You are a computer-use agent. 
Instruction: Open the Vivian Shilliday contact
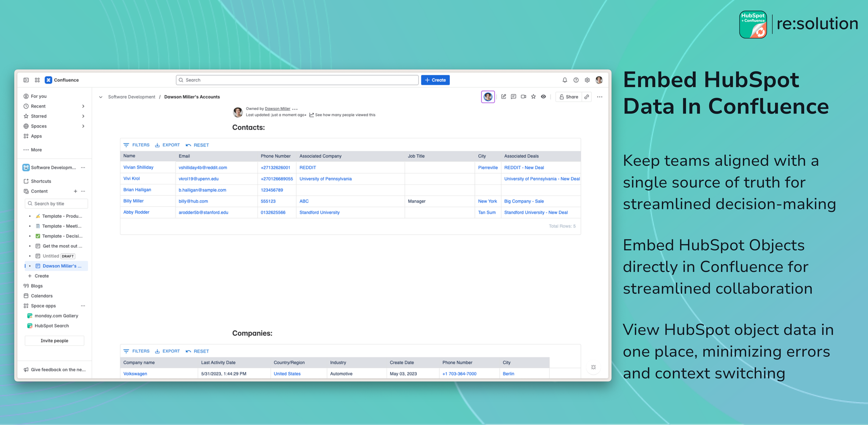coord(138,167)
